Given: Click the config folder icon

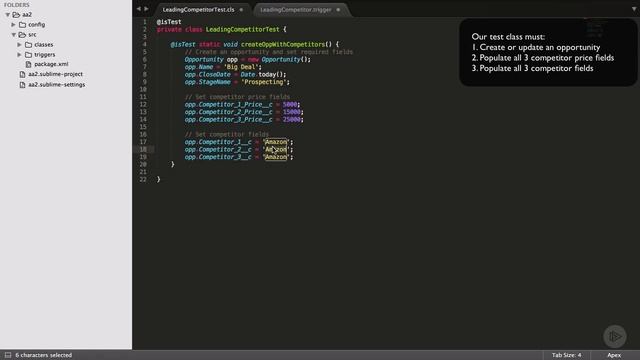Looking at the screenshot, I should click(x=22, y=24).
